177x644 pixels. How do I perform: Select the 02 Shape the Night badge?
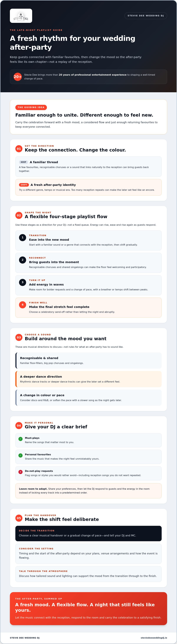(19, 215)
